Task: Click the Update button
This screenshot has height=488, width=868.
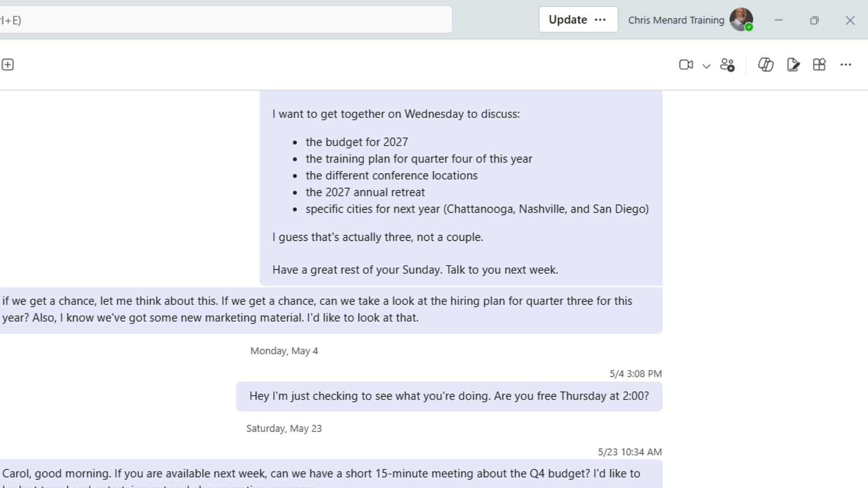Action: (x=568, y=19)
